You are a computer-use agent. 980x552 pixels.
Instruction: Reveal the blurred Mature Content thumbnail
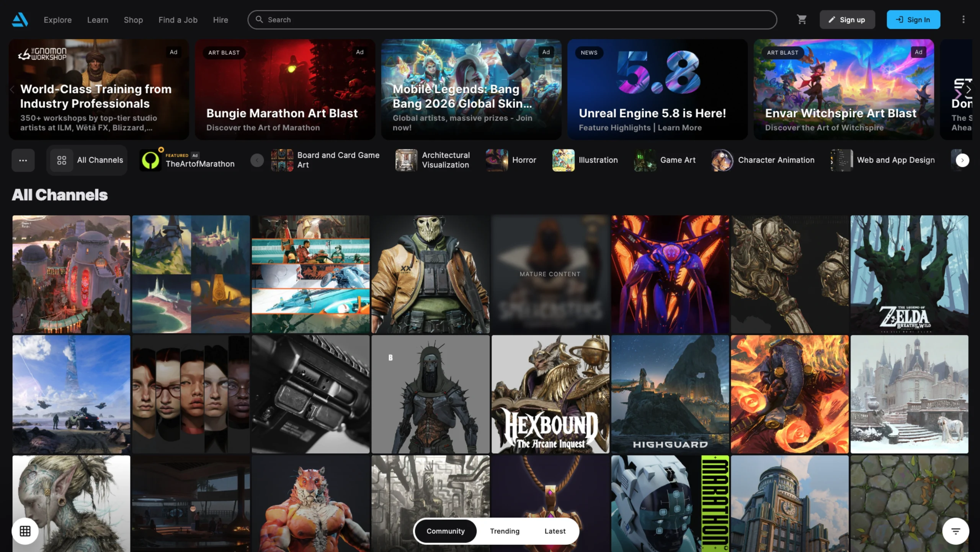[x=550, y=274]
